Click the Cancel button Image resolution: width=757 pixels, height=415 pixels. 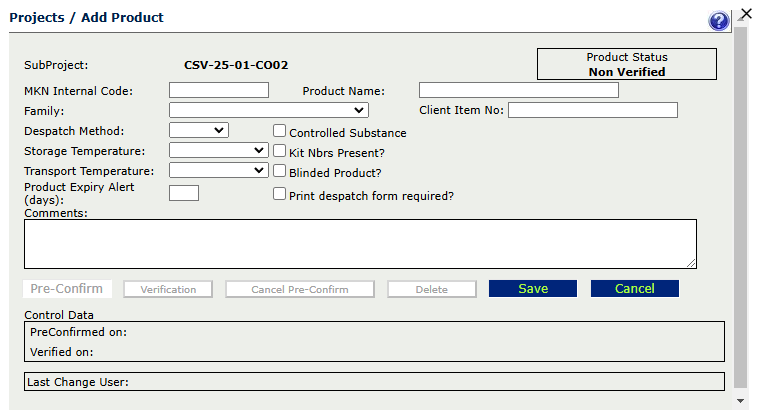pos(635,289)
